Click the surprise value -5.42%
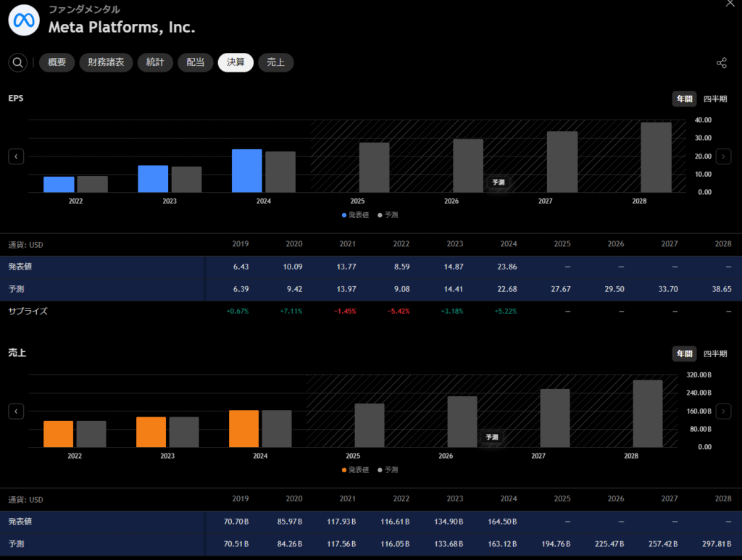 pyautogui.click(x=399, y=312)
